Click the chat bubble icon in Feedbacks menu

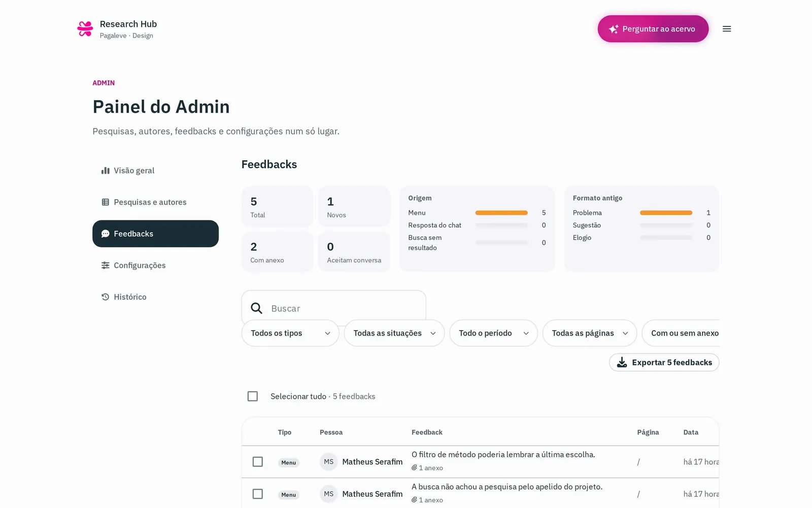pos(106,234)
